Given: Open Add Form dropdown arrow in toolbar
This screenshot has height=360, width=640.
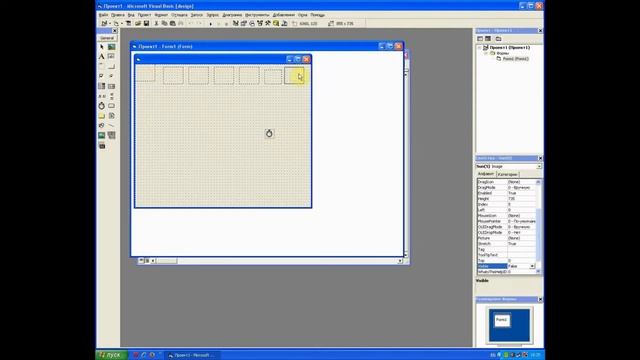Looking at the screenshot, I should [121, 24].
